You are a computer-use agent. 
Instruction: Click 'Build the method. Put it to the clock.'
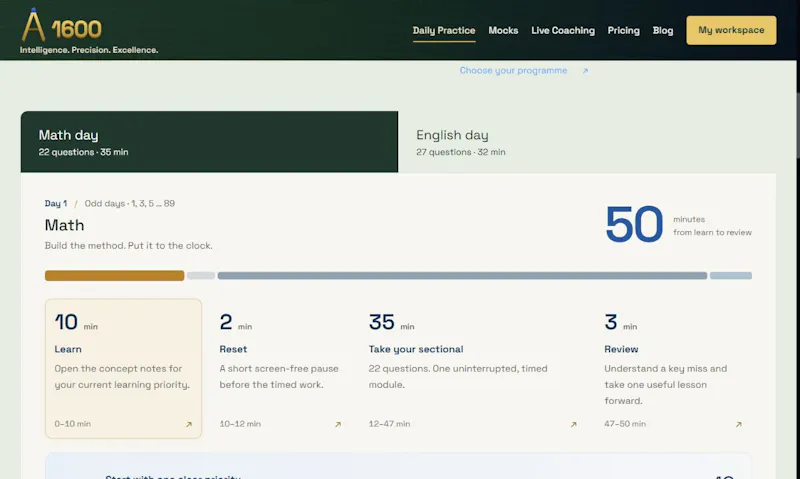pyautogui.click(x=129, y=245)
